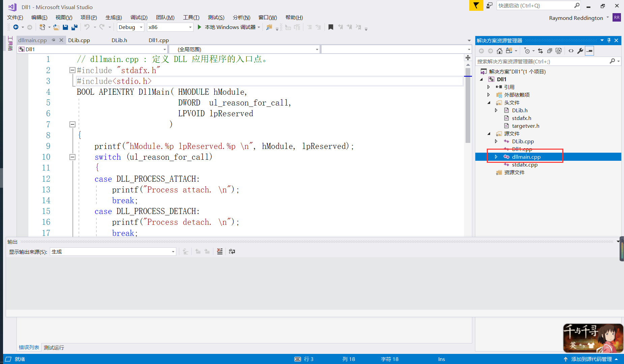Toggle the pin on Solution Explorer panel

[x=609, y=40]
